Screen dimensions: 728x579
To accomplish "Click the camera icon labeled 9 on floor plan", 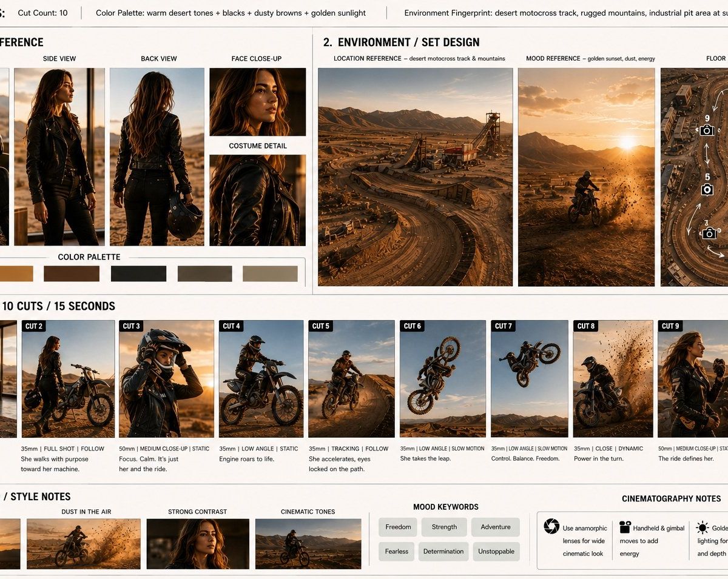I will 707,130.
